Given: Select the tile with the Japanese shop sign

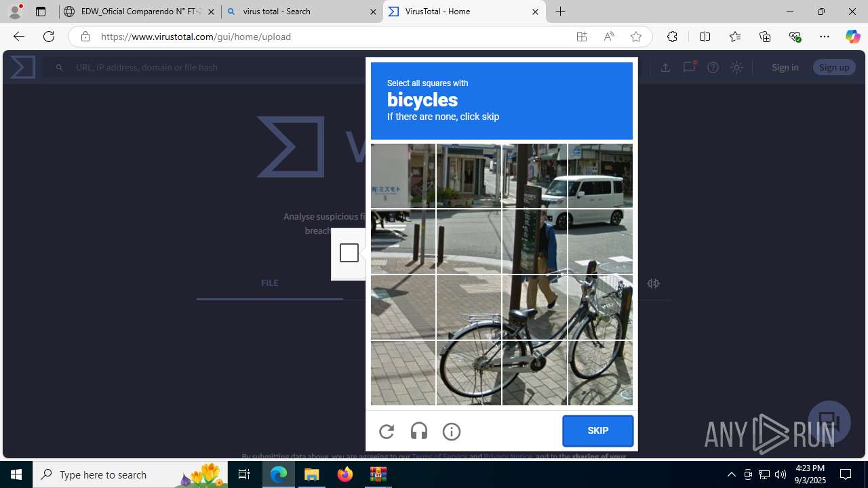Looking at the screenshot, I should pyautogui.click(x=403, y=176).
